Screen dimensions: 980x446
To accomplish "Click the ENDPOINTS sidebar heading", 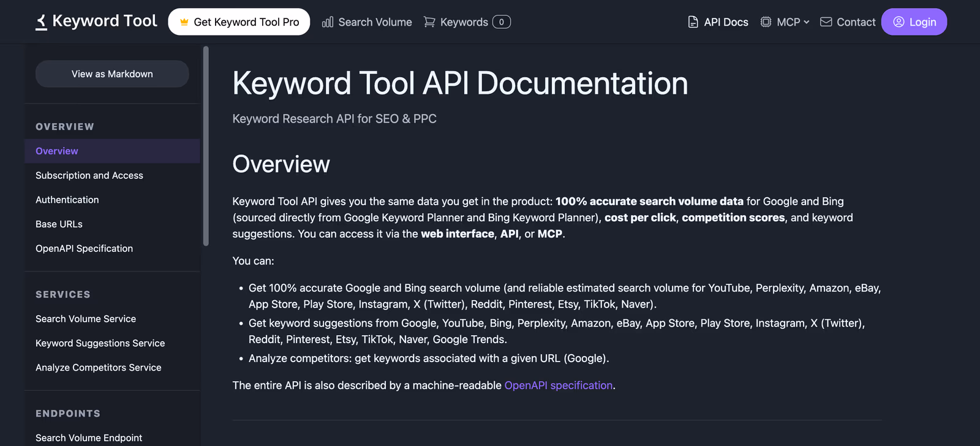I will (x=68, y=414).
